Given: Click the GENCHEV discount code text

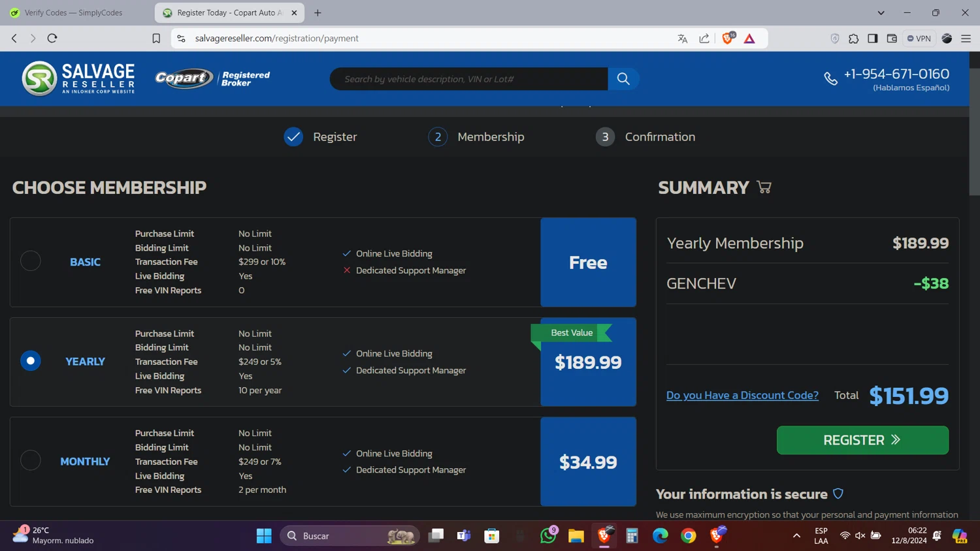Looking at the screenshot, I should click(x=701, y=283).
